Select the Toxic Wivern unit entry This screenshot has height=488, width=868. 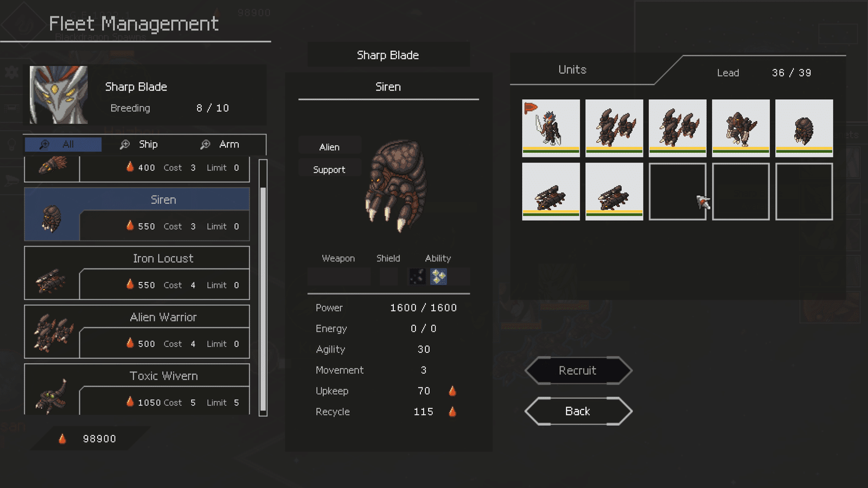pyautogui.click(x=137, y=389)
